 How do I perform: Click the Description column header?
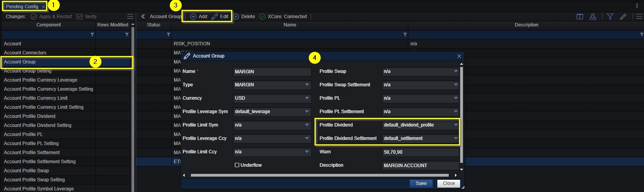coord(526,25)
